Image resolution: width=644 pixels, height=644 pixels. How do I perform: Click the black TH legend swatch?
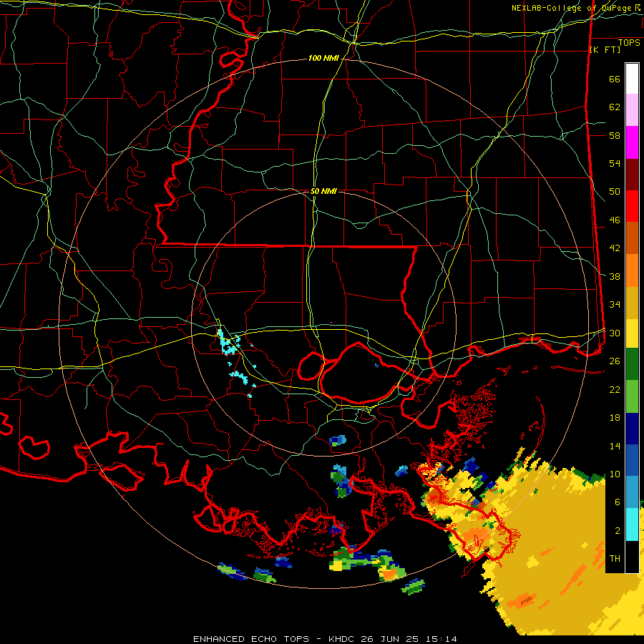click(632, 557)
